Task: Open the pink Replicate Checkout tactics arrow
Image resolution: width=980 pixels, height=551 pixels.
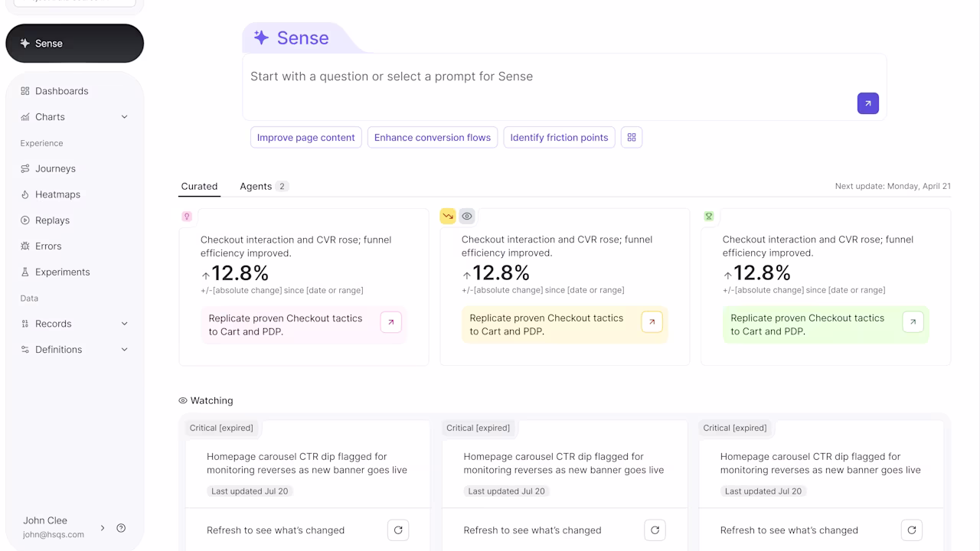Action: tap(390, 322)
